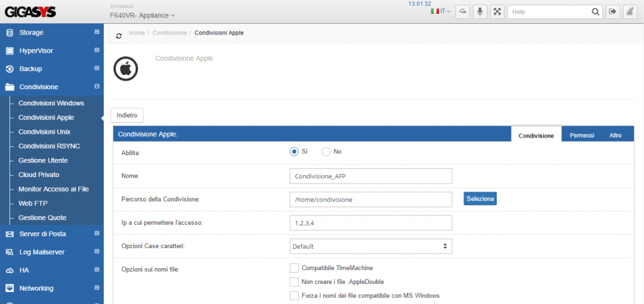Click the Indietro button
This screenshot has width=644, height=304.
click(127, 115)
